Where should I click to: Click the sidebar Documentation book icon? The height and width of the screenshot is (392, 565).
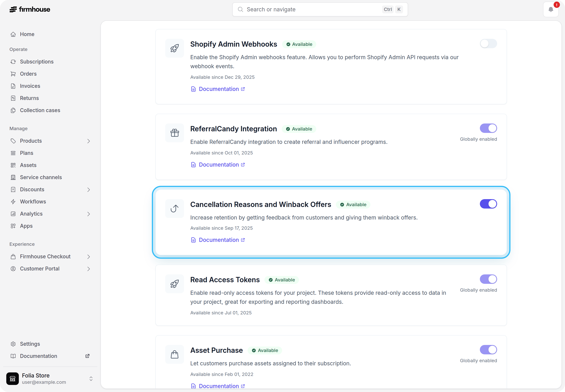pyautogui.click(x=13, y=356)
